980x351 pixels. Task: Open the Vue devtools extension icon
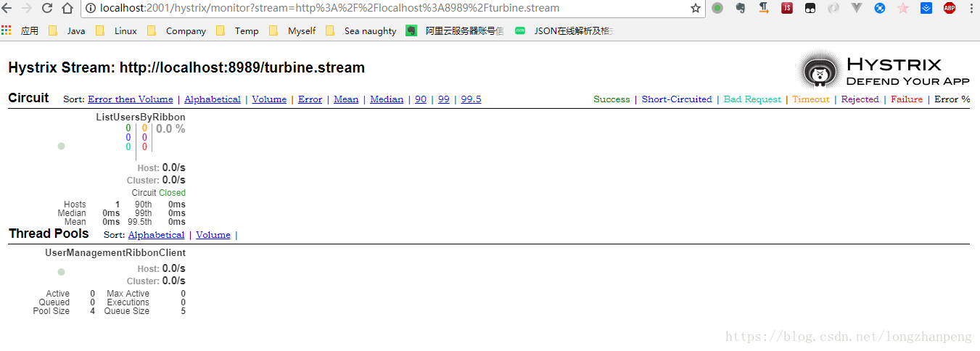pos(857,8)
